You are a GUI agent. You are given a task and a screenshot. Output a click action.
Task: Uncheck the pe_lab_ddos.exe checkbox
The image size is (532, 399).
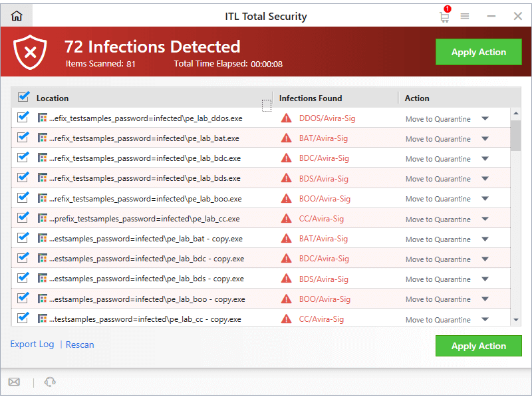click(23, 117)
